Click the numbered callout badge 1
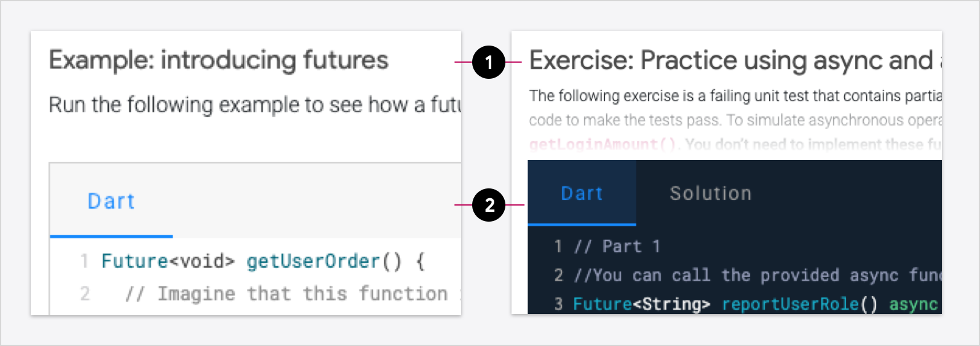Image resolution: width=980 pixels, height=346 pixels. [489, 62]
